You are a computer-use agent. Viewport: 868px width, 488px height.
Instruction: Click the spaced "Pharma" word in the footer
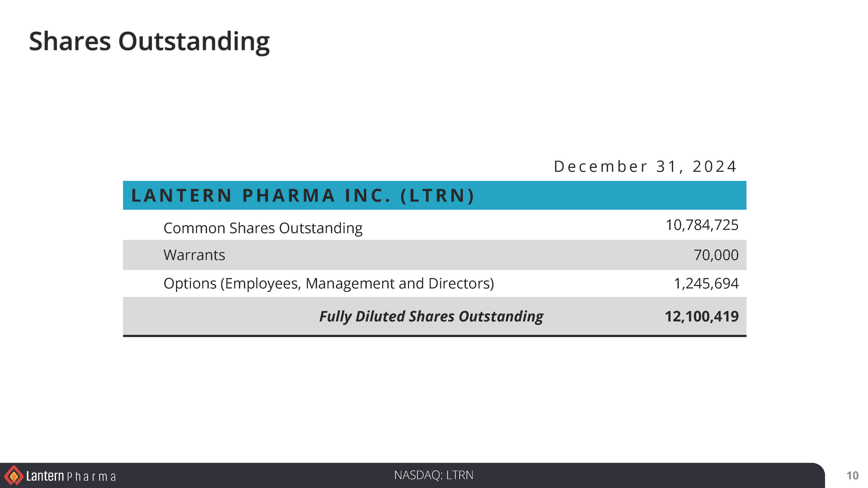(x=91, y=477)
